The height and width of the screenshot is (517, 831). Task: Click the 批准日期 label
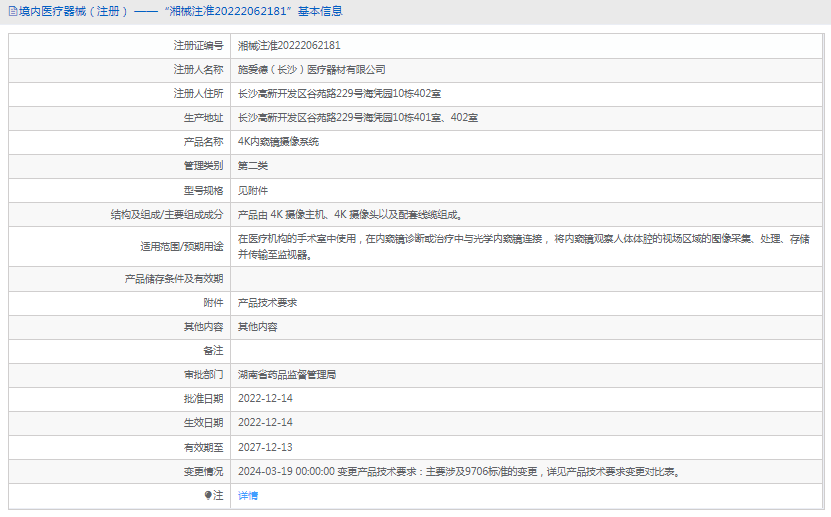pos(204,398)
